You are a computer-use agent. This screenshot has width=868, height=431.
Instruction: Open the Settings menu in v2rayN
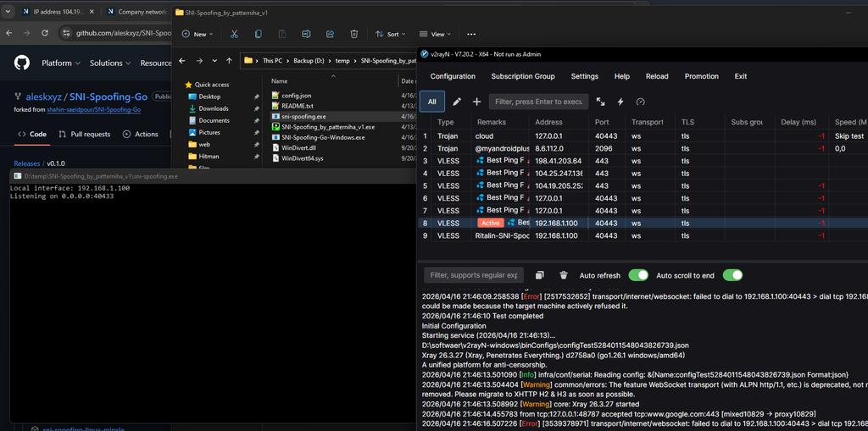[585, 76]
